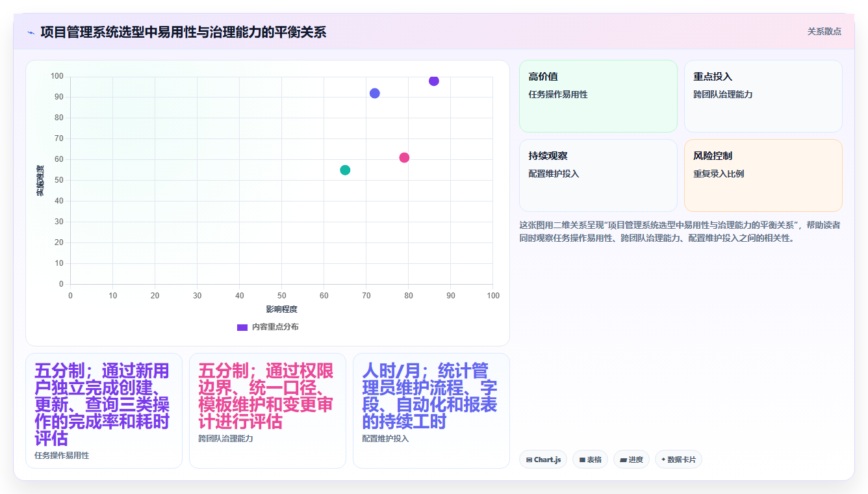Click the 配置维护投入 caption below blue card

click(385, 439)
